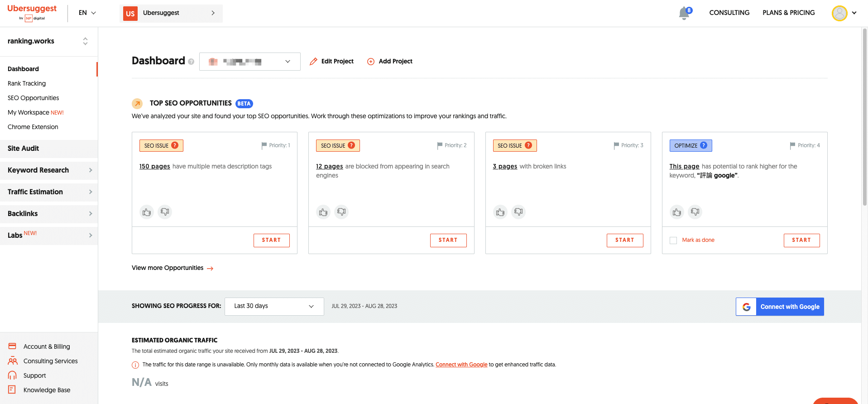Click the user profile avatar icon
The image size is (868, 404).
(x=839, y=13)
